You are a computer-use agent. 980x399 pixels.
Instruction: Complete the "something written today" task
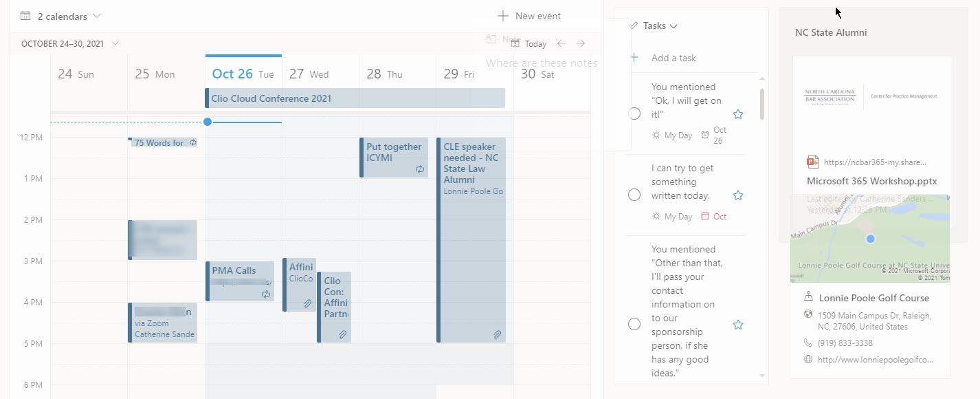pos(634,195)
